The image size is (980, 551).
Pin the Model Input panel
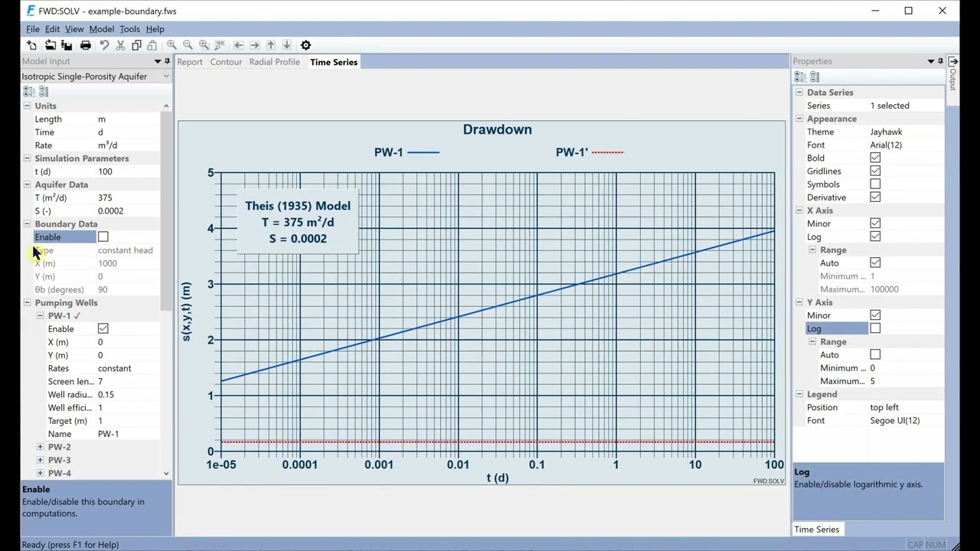(x=167, y=61)
